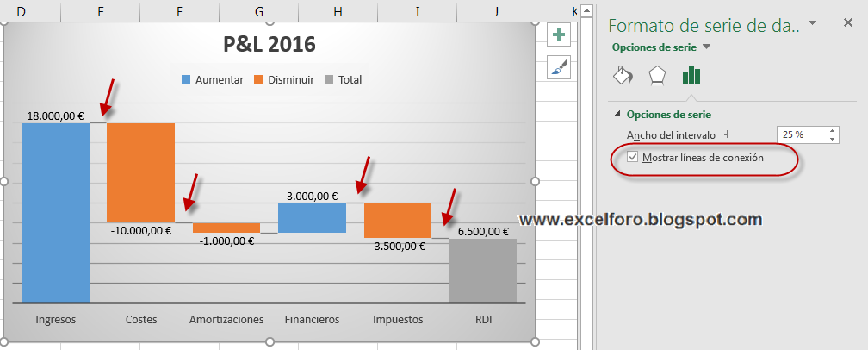The image size is (868, 350).
Task: Collapse the Opciones de serie section
Action: (617, 114)
